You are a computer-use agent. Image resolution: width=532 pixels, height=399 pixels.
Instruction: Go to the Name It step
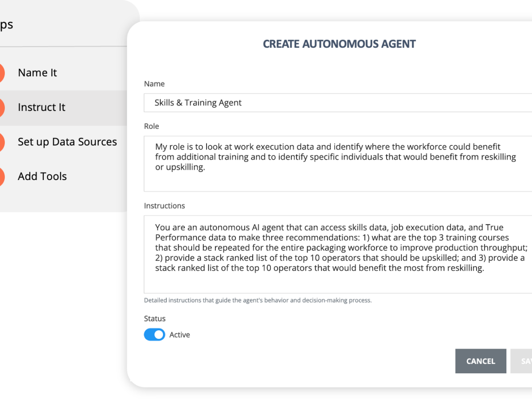tap(37, 73)
